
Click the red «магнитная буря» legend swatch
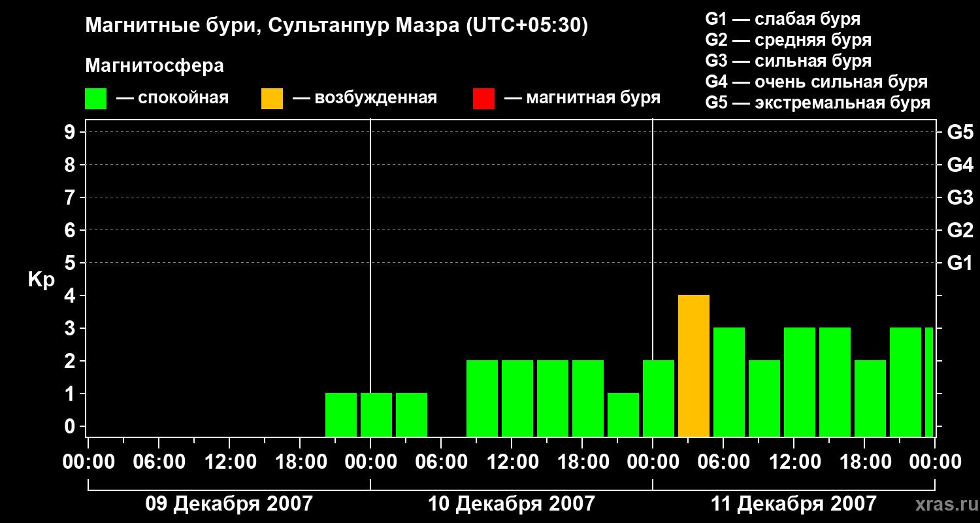point(483,99)
